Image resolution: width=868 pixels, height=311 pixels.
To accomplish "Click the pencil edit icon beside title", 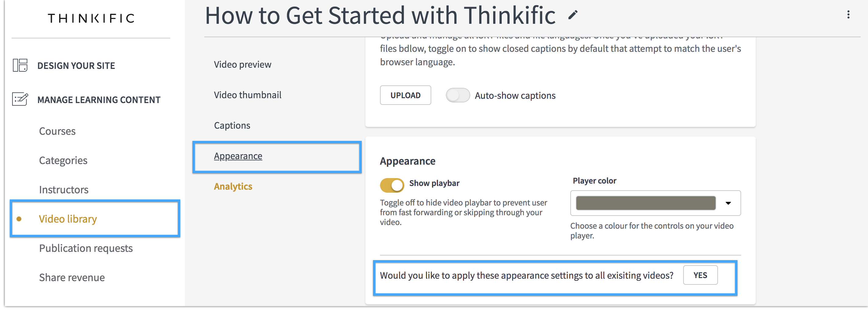I will 572,15.
